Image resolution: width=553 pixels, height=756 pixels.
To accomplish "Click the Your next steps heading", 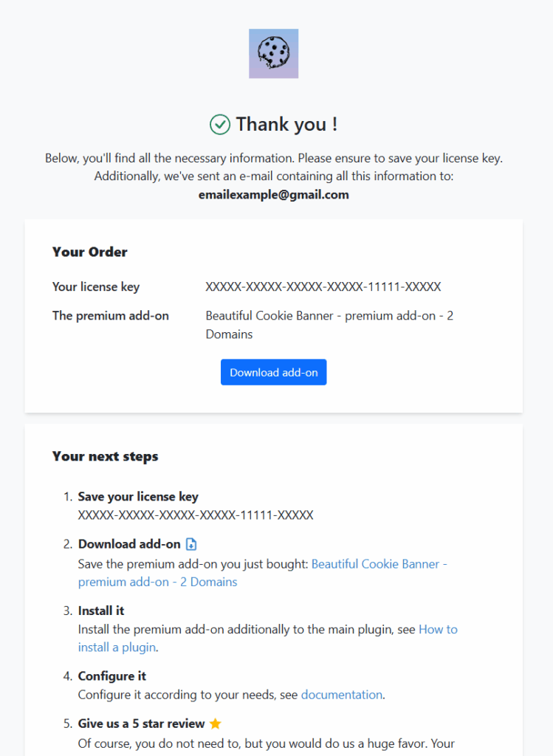I will (x=106, y=456).
